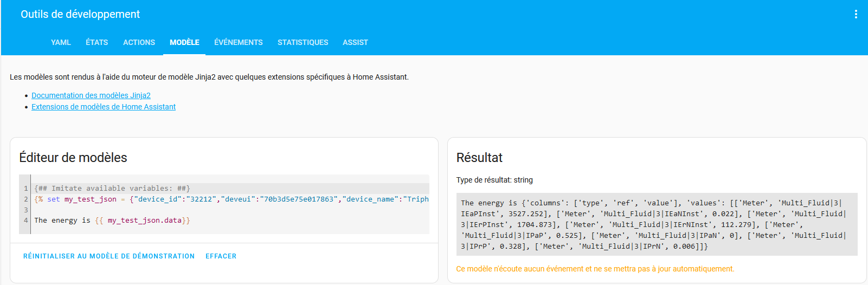The height and width of the screenshot is (285, 868).
Task: Select the MODÈLE tab
Action: (184, 42)
